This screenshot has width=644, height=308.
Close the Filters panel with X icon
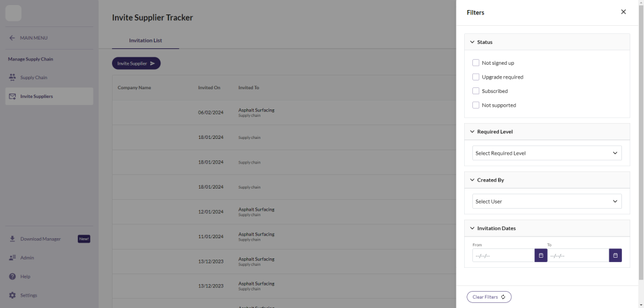pos(623,12)
